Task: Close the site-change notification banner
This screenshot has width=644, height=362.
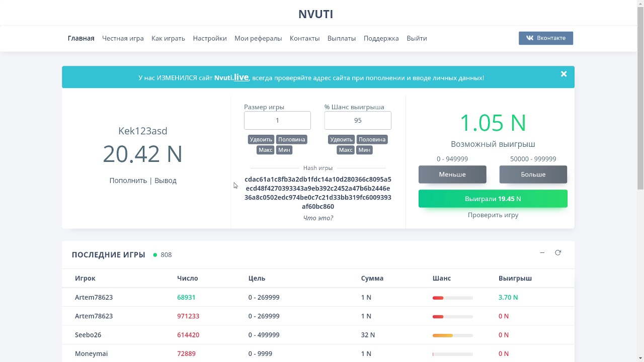Action: 563,74
